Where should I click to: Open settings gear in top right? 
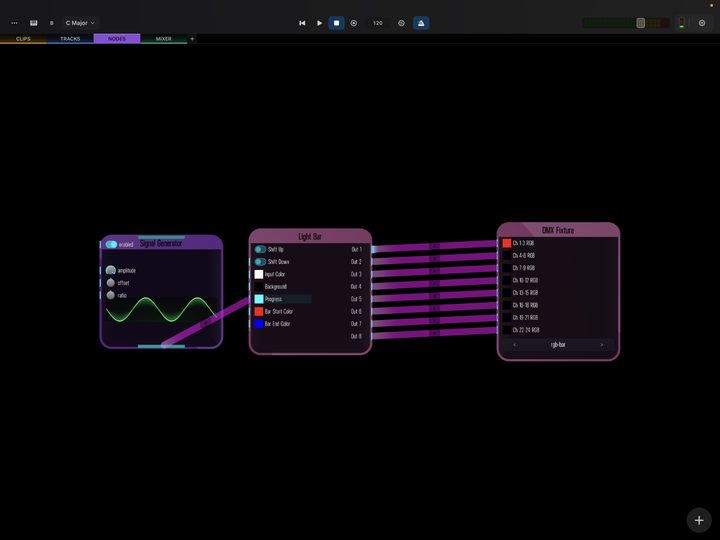pos(702,23)
